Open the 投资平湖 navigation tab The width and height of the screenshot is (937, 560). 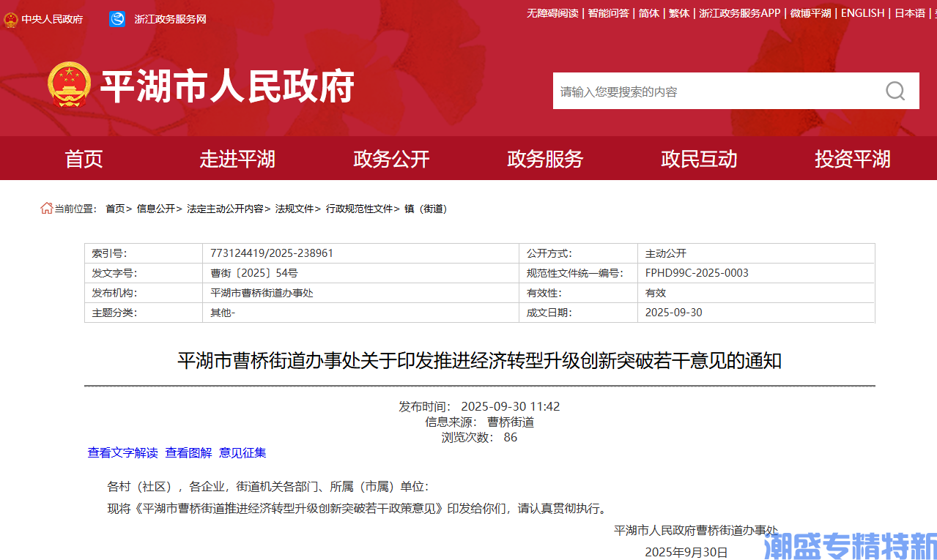click(853, 159)
